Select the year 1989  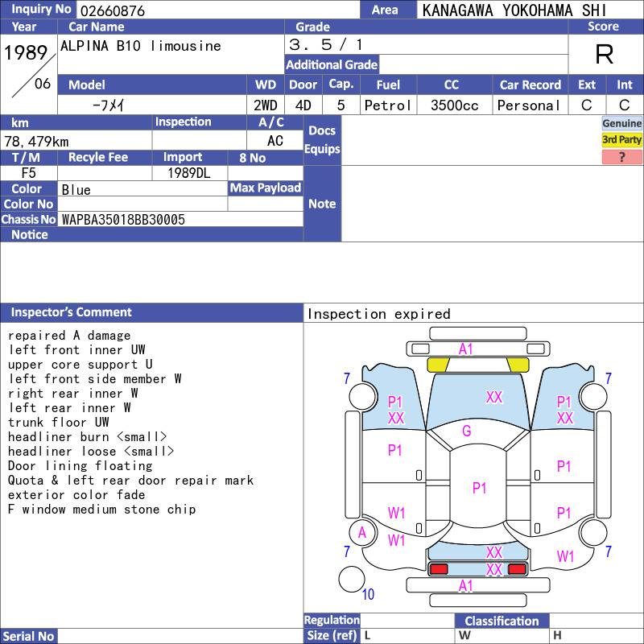pos(26,52)
